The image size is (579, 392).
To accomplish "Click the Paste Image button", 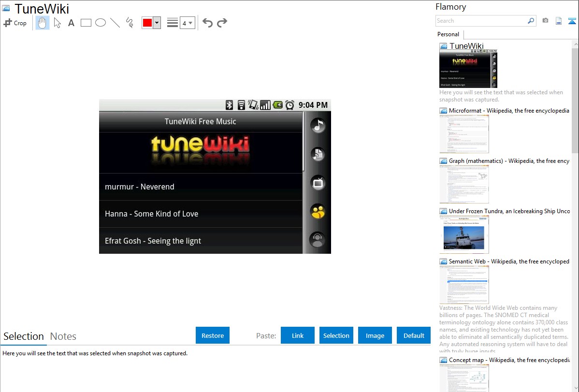I will 375,335.
